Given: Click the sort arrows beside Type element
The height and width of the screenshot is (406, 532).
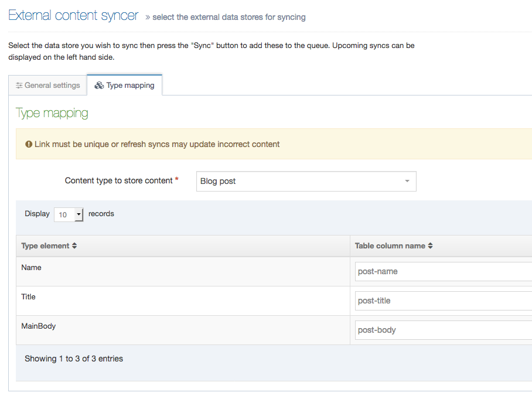Looking at the screenshot, I should [x=74, y=246].
